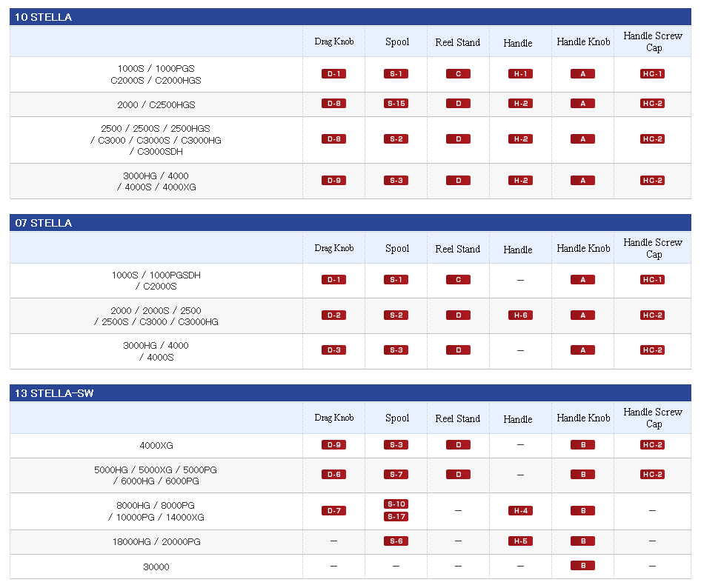Click the '2000 / C2500HGS' model text
The width and height of the screenshot is (701, 588).
tap(156, 104)
